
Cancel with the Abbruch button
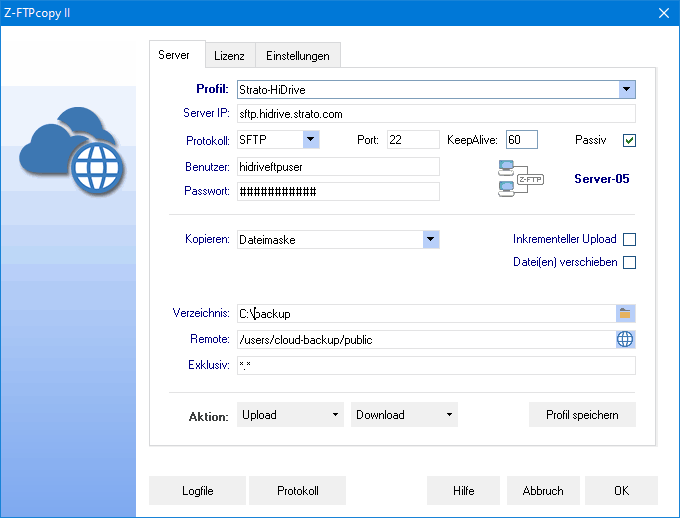point(543,490)
